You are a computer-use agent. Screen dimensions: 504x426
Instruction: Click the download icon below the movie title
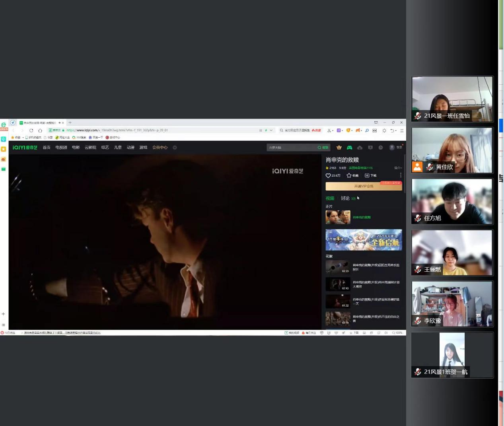[x=367, y=175]
